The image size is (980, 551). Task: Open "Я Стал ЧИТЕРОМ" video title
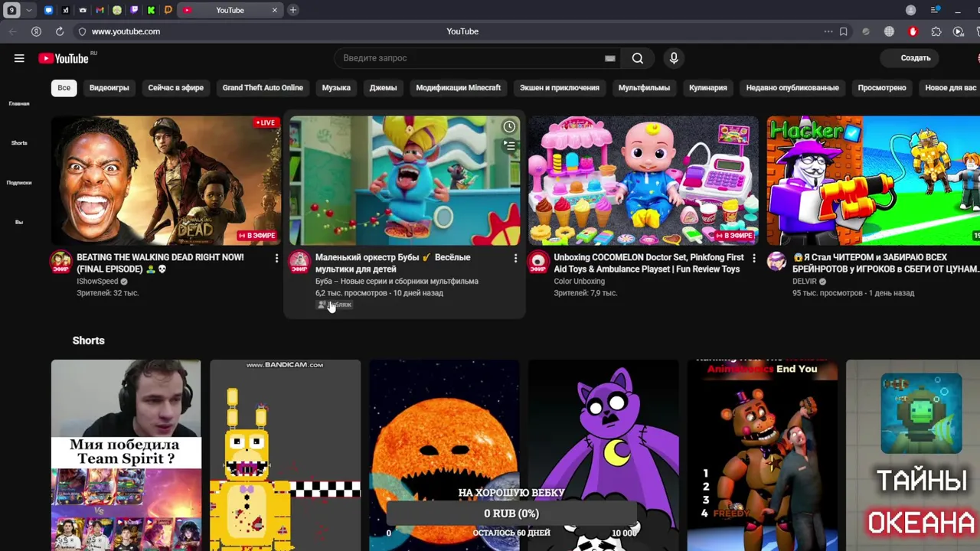point(886,263)
